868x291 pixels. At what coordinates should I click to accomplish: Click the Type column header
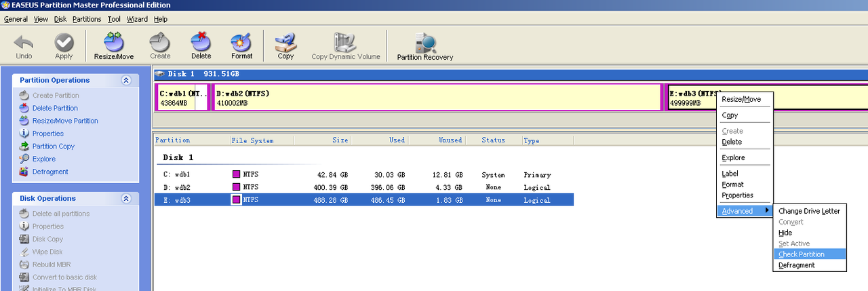(548, 140)
